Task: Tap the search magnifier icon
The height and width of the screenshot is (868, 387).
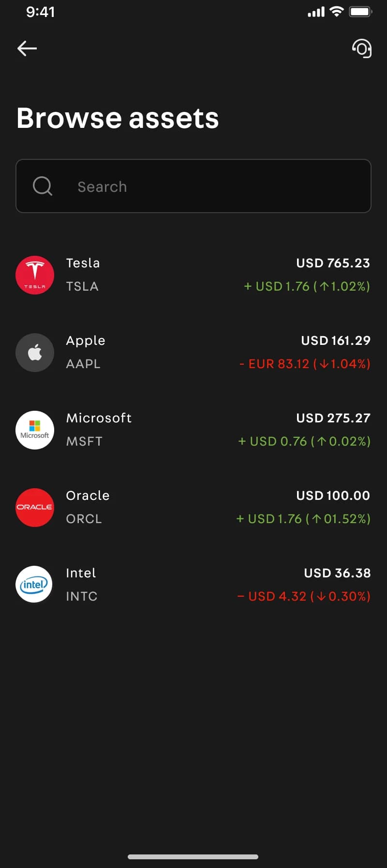Action: [x=43, y=186]
